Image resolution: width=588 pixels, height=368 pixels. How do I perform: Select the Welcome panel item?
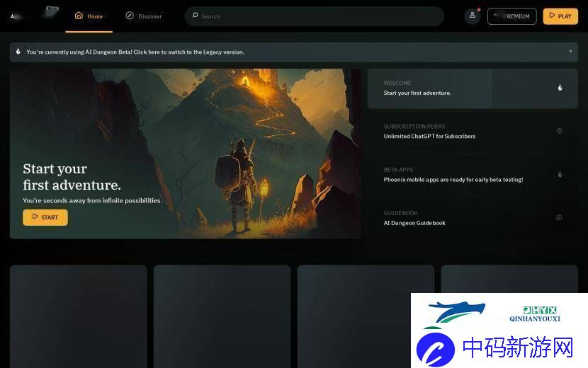pyautogui.click(x=473, y=88)
